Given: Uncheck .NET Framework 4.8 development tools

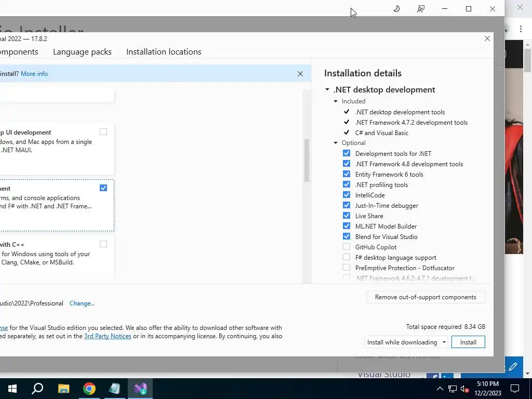Looking at the screenshot, I should (x=347, y=164).
